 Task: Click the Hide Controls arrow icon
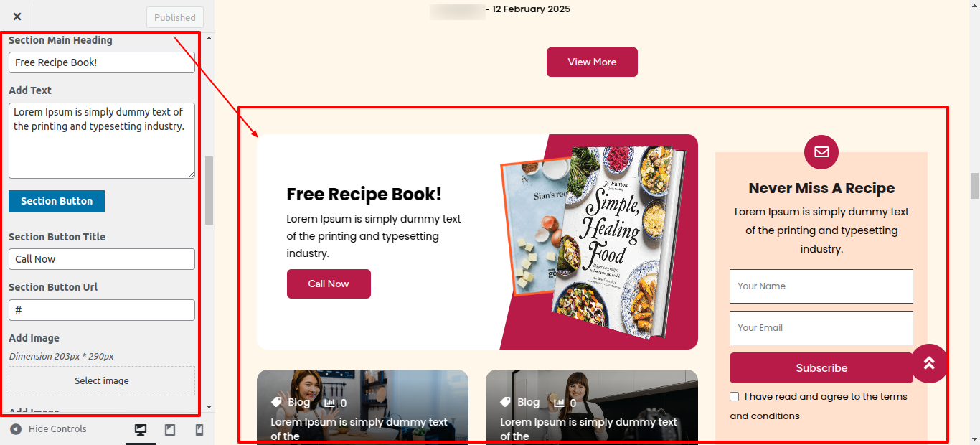pyautogui.click(x=16, y=429)
